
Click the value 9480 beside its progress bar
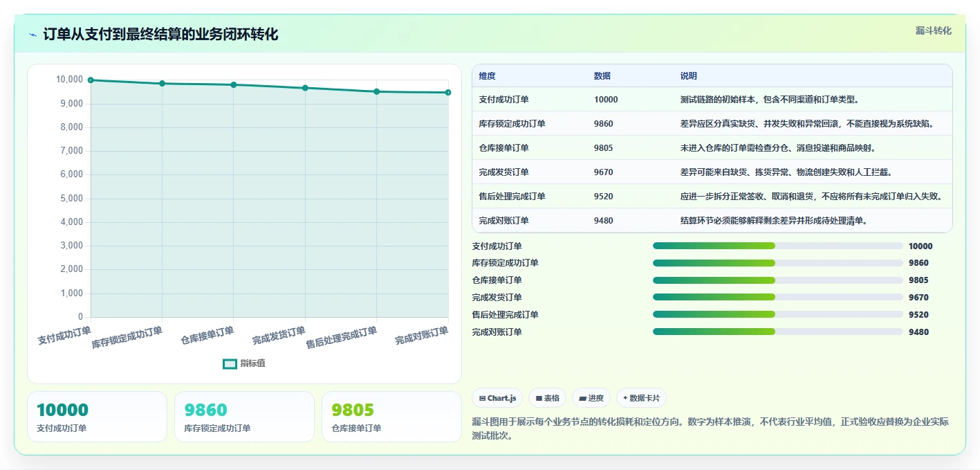[x=918, y=332]
